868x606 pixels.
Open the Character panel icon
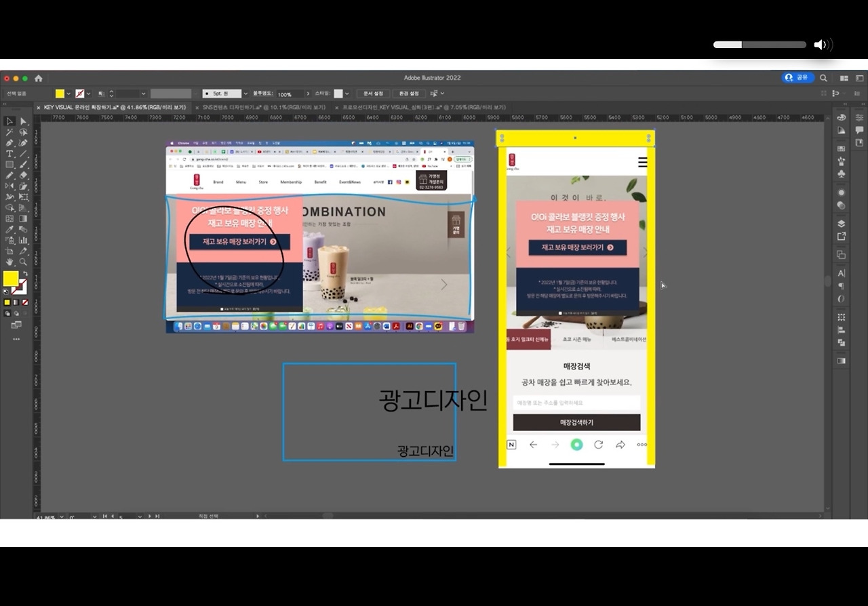[842, 273]
